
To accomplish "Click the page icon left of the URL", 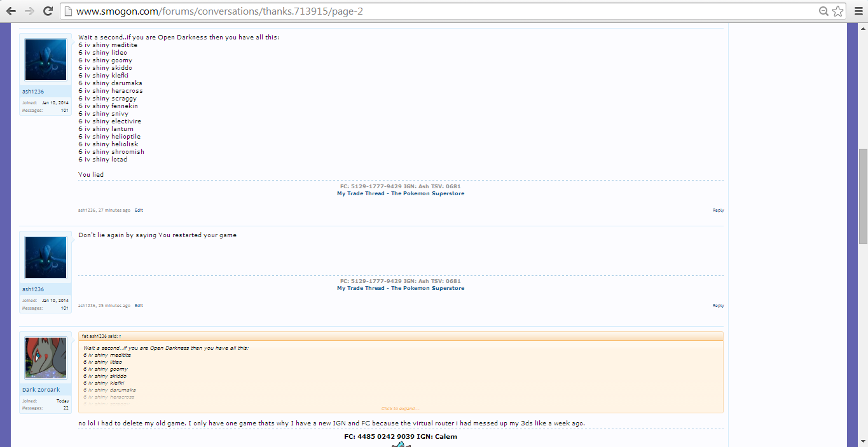I will (69, 11).
